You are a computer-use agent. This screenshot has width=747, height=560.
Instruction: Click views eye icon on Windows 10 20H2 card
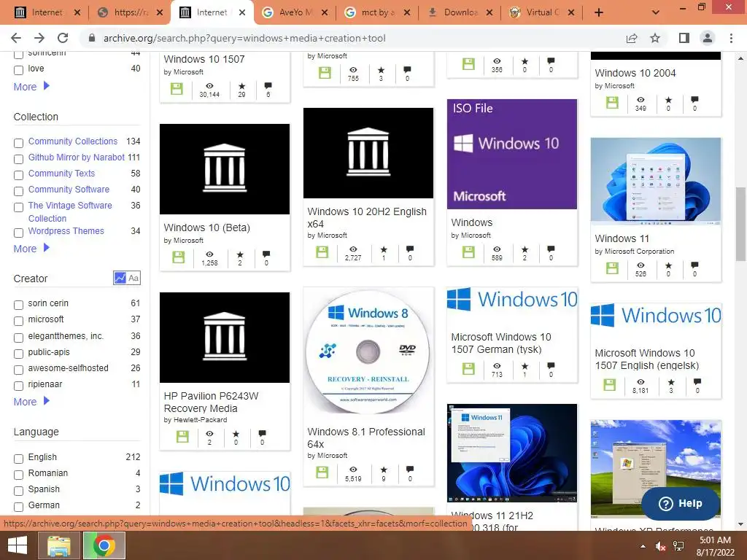point(353,249)
